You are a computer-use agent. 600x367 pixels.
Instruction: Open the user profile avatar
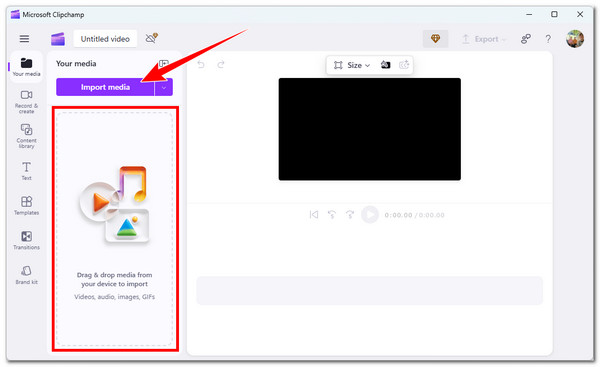click(575, 39)
